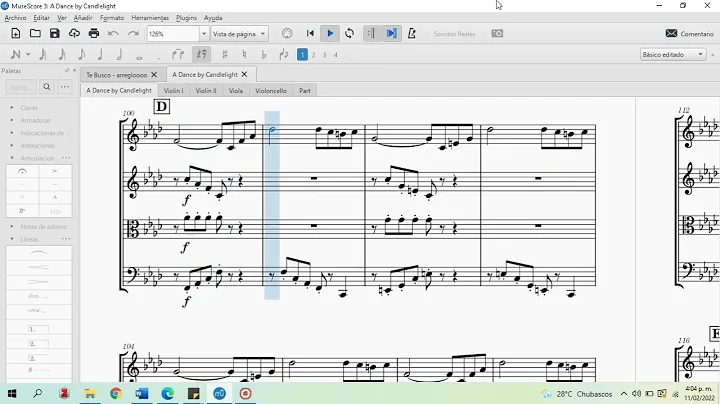Click the image capture camera icon
720x404 pixels.
[497, 34]
